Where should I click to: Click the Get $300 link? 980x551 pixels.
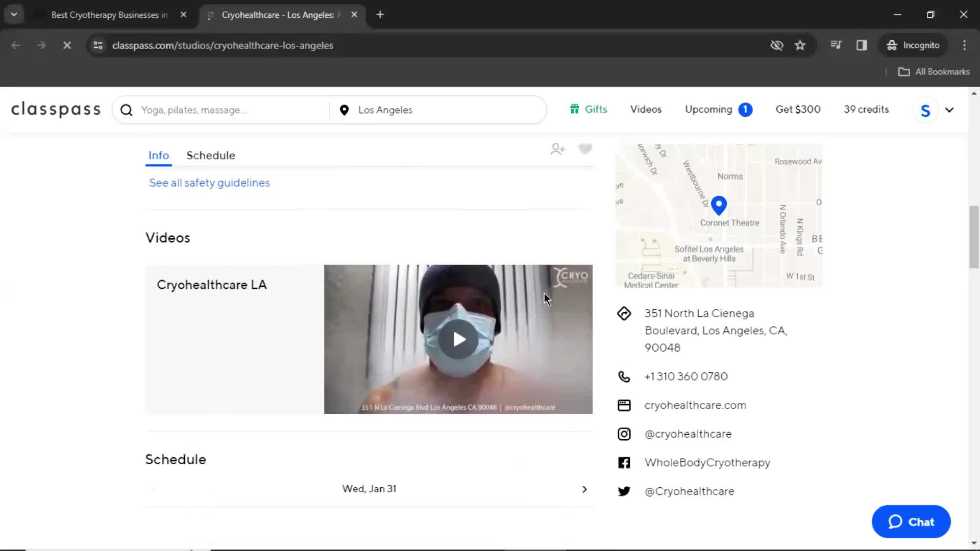coord(798,109)
